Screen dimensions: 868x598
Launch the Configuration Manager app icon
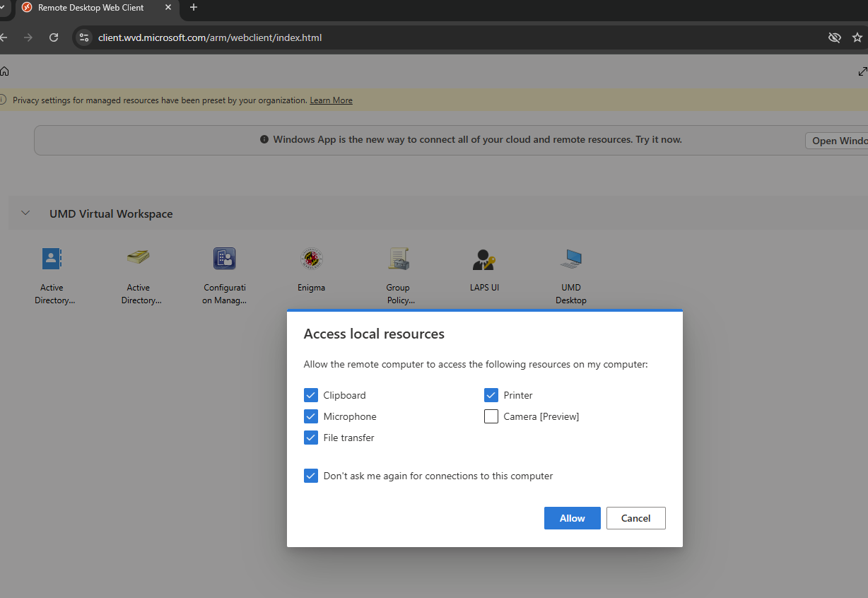pyautogui.click(x=225, y=259)
